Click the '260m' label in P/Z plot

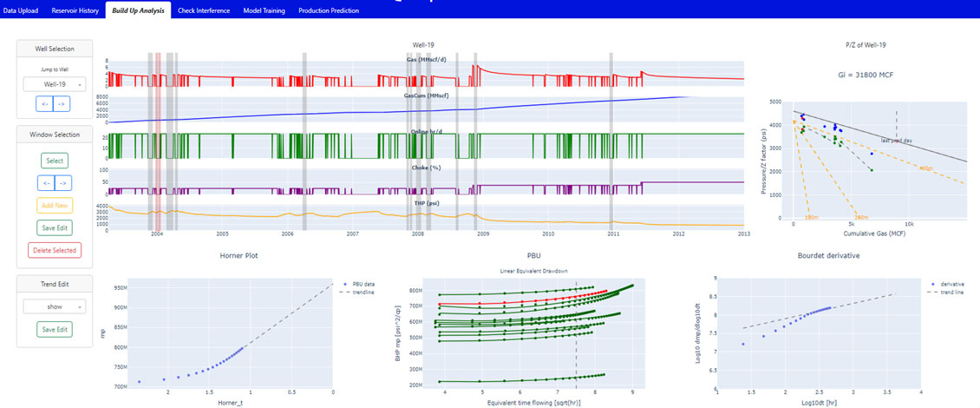pos(859,217)
